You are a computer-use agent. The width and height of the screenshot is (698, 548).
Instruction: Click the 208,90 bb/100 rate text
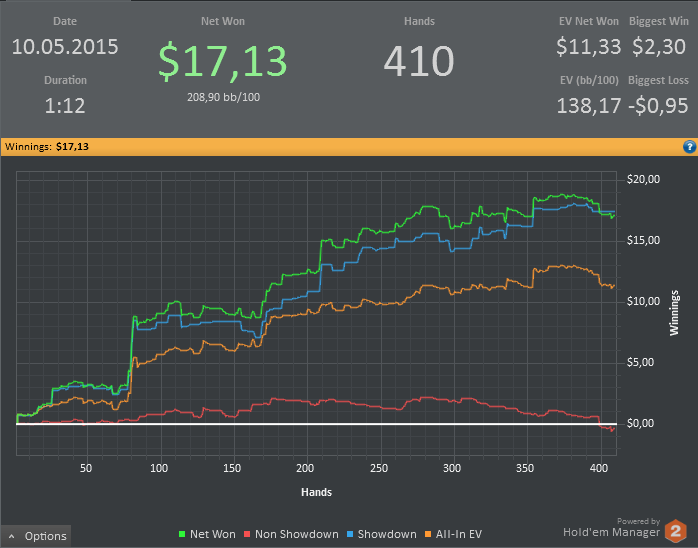coord(223,97)
